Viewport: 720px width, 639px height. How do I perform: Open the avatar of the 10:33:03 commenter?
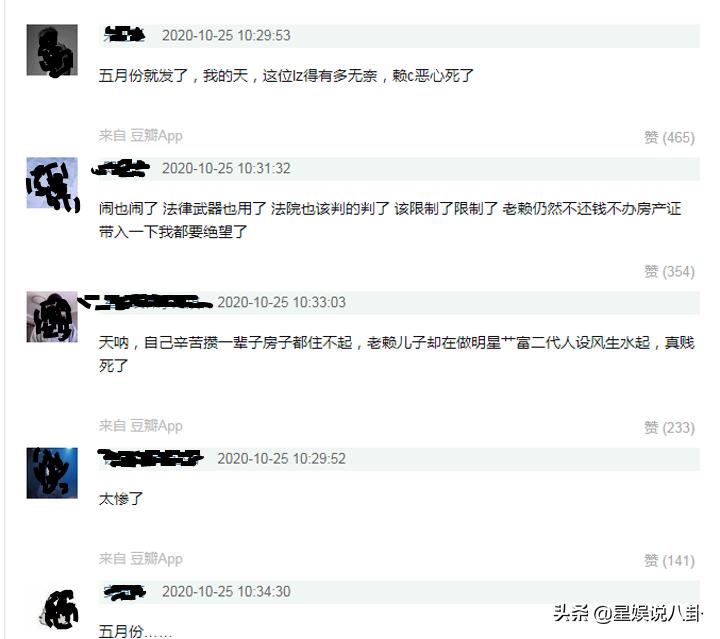pyautogui.click(x=52, y=317)
